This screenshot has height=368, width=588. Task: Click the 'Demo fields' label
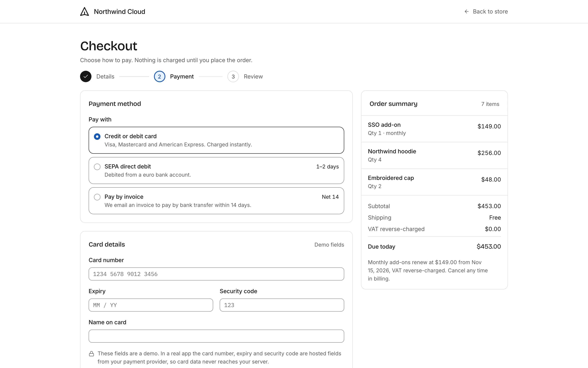click(329, 245)
